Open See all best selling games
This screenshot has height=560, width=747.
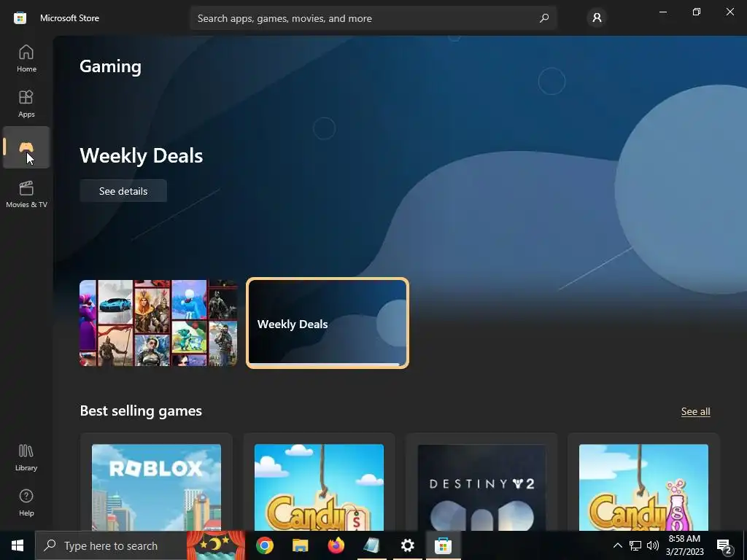click(695, 411)
